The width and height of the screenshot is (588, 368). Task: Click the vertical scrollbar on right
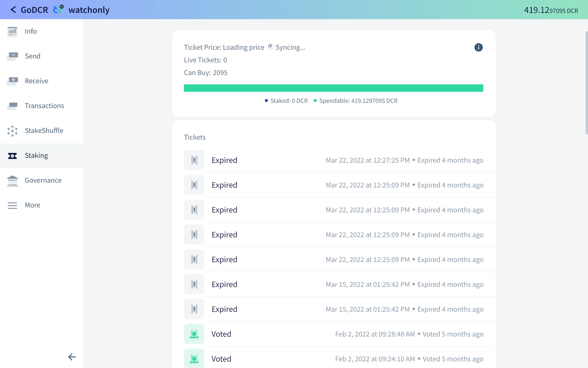(x=586, y=82)
